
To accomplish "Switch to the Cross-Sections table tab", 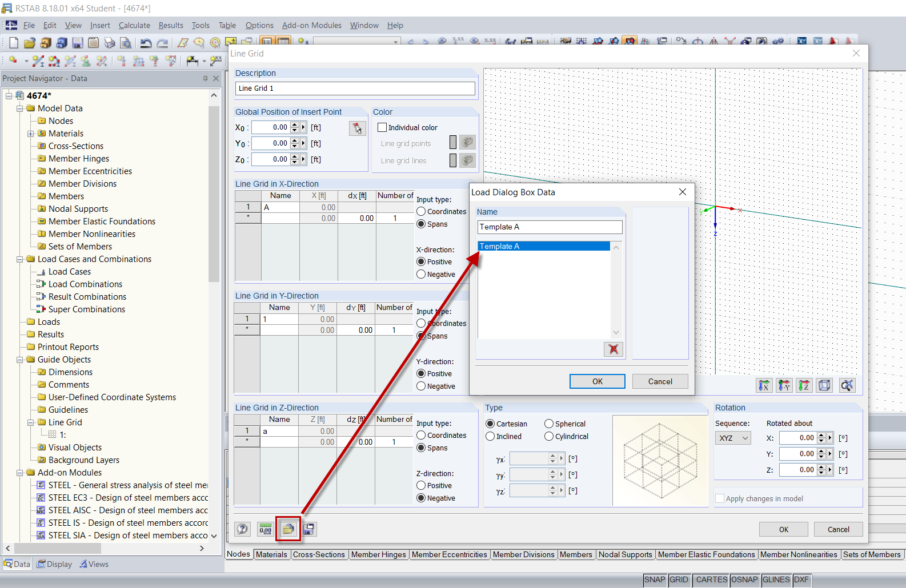I will (319, 554).
